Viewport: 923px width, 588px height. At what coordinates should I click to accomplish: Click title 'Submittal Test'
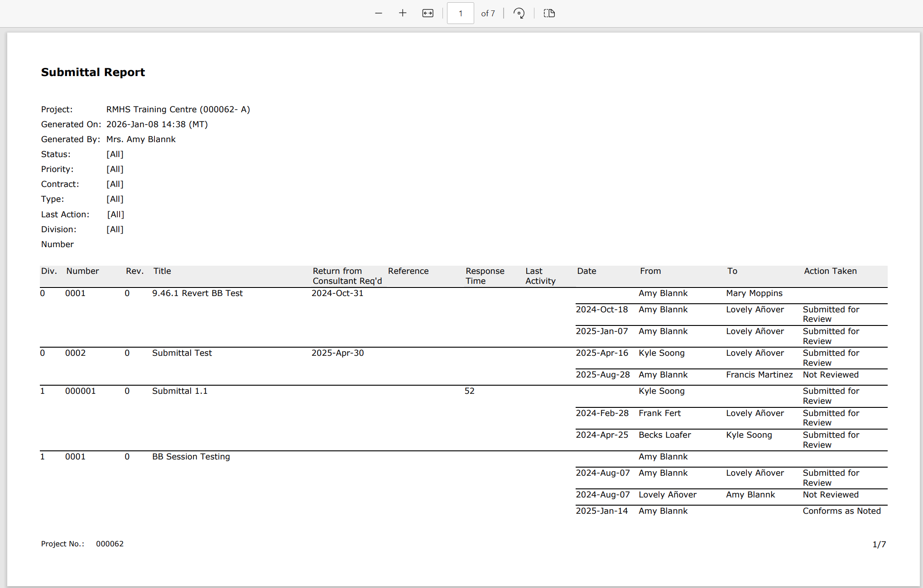(x=182, y=353)
